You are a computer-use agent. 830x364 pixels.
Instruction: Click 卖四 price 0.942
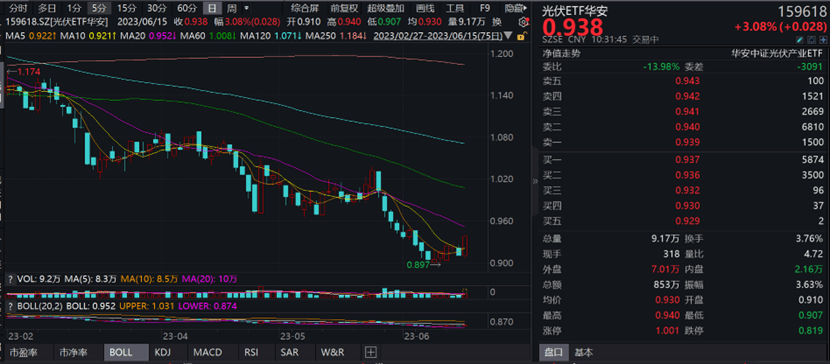click(x=689, y=96)
